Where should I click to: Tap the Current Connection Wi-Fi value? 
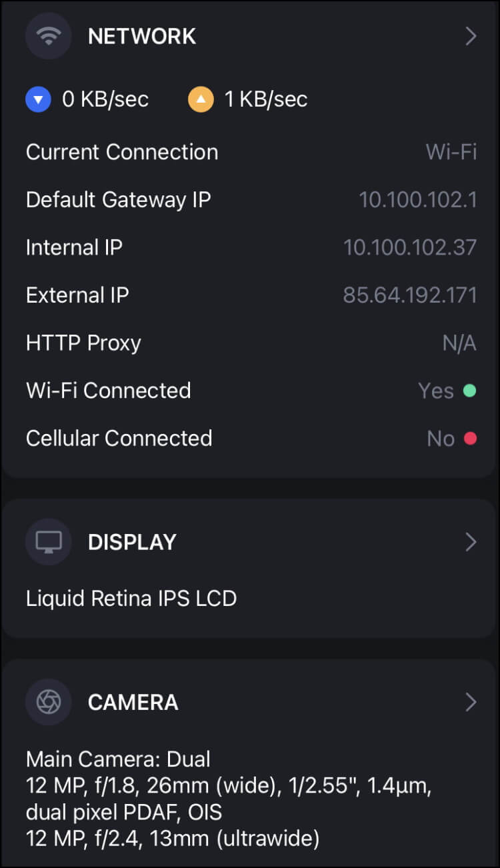click(451, 152)
